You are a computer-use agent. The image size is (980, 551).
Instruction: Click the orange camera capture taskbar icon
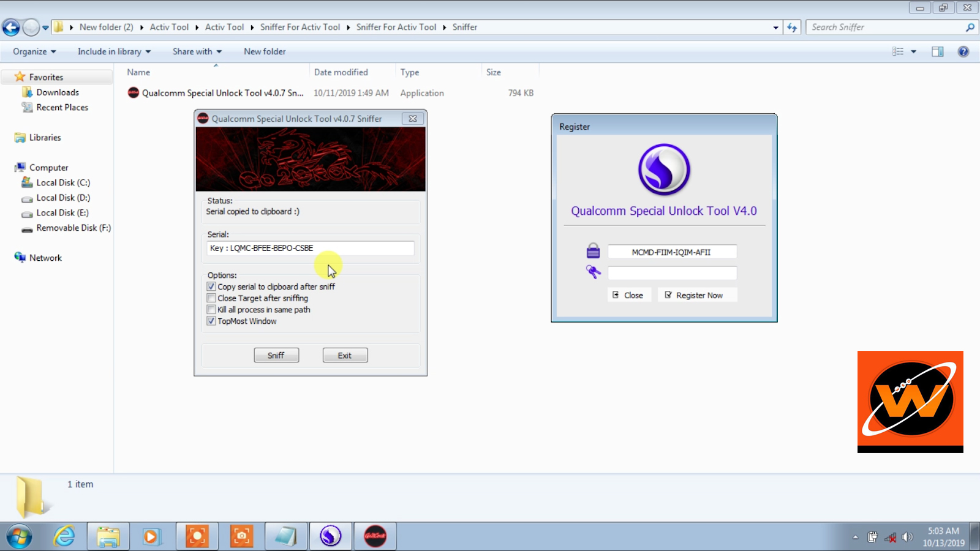pos(241,536)
